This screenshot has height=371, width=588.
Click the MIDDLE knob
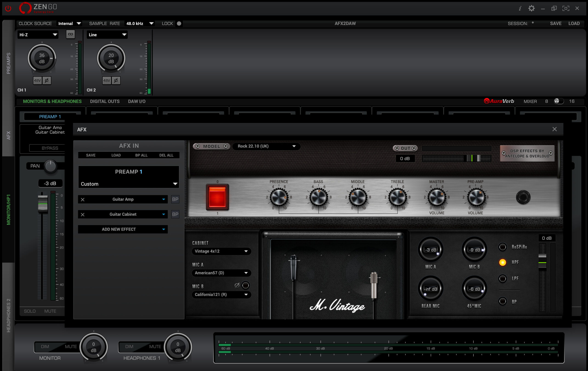[x=358, y=197]
